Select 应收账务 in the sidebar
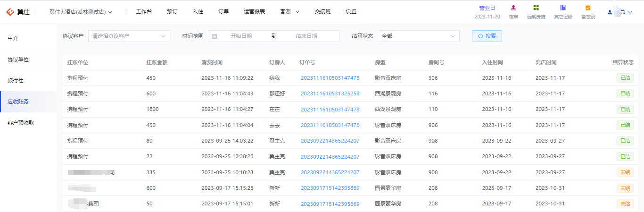This screenshot has width=644, height=212. 28,102
